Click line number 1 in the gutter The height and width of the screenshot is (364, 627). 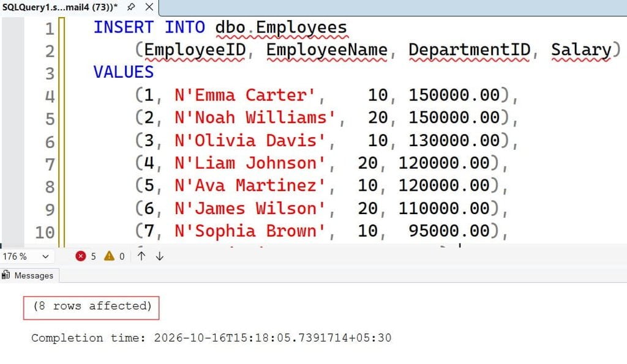50,28
